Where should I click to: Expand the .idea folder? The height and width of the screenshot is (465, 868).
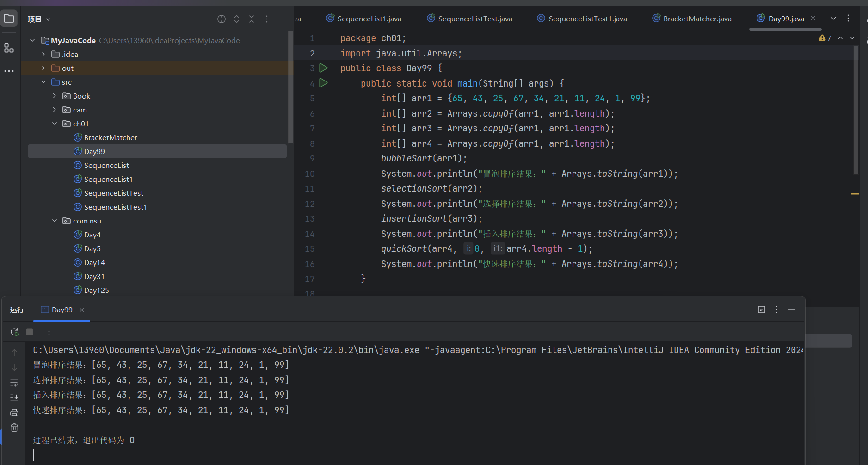click(x=43, y=54)
